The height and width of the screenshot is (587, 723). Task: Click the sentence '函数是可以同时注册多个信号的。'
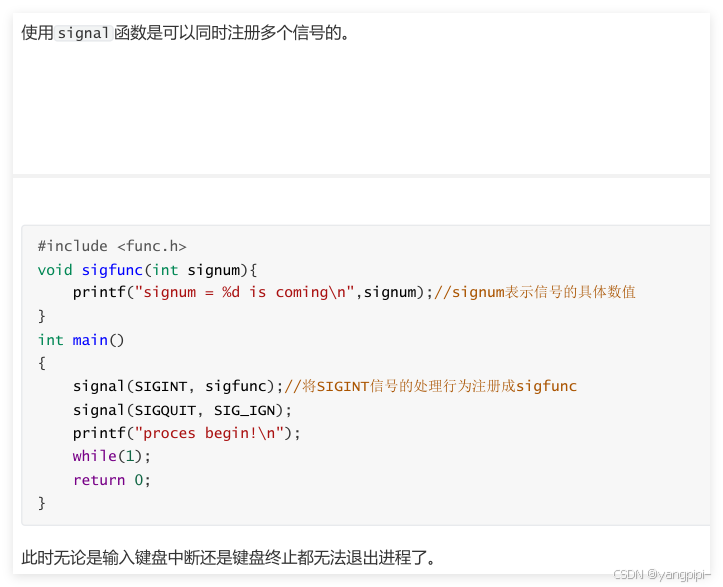click(231, 33)
